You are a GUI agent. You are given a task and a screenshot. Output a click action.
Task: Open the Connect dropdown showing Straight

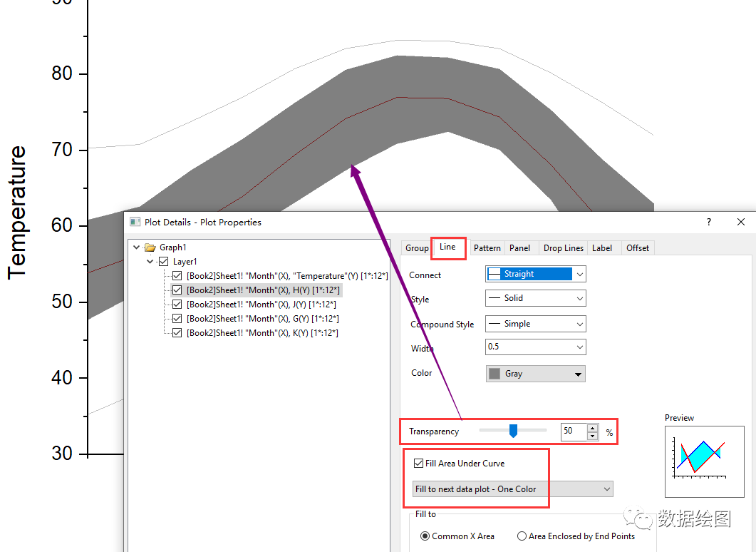[x=535, y=274]
